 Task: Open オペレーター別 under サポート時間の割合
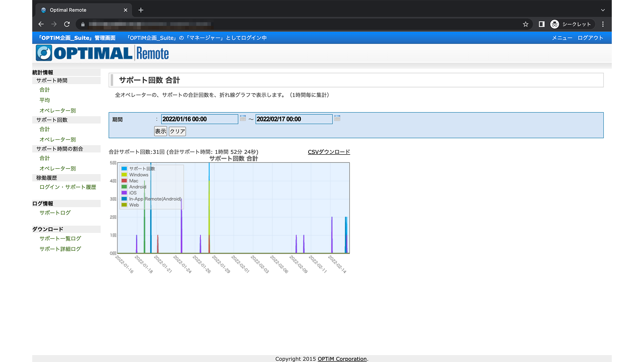58,169
